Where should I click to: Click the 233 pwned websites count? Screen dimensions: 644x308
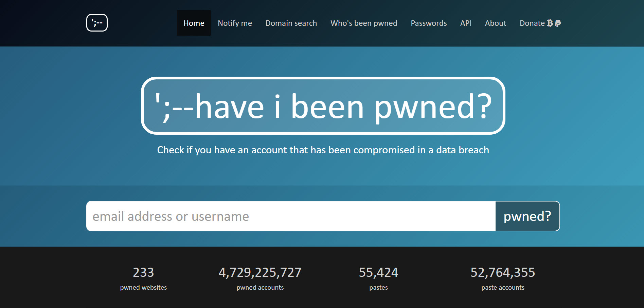[143, 272]
